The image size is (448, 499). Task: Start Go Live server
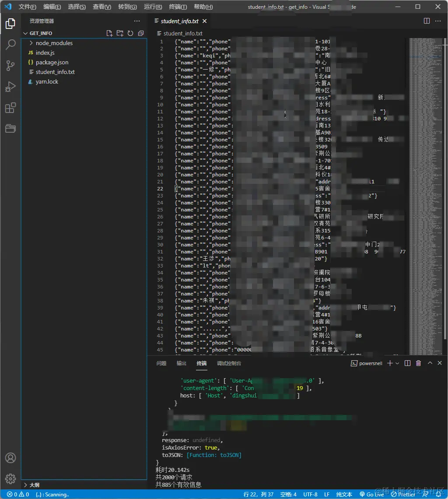pyautogui.click(x=371, y=494)
